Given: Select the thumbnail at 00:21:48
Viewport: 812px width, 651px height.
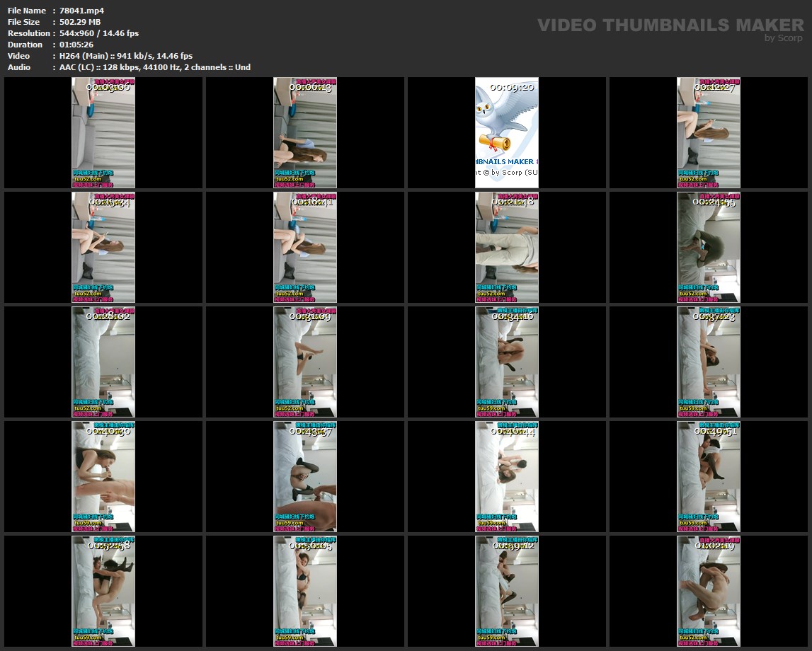Looking at the screenshot, I should 506,247.
